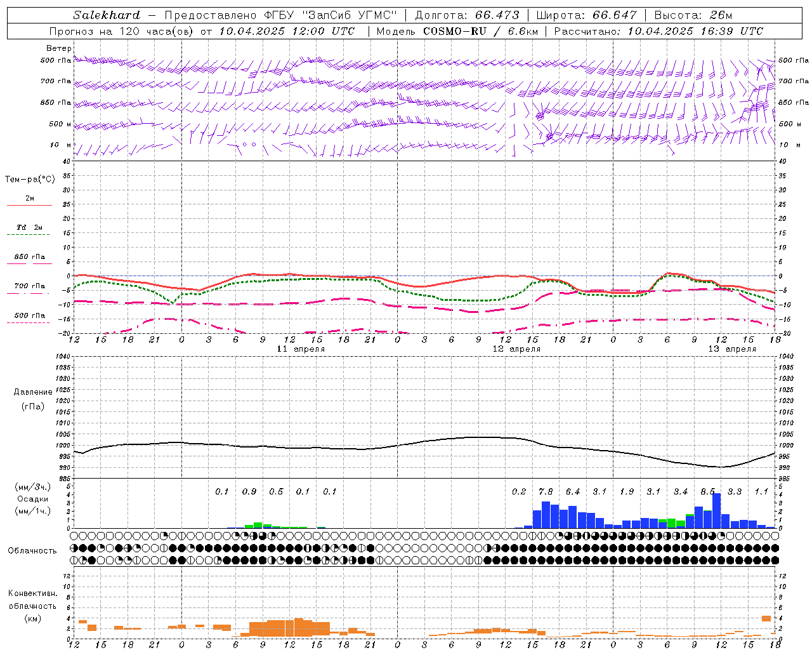The height and width of the screenshot is (650, 812).
Task: Click the '11 апреля' date label
Action: click(x=301, y=349)
